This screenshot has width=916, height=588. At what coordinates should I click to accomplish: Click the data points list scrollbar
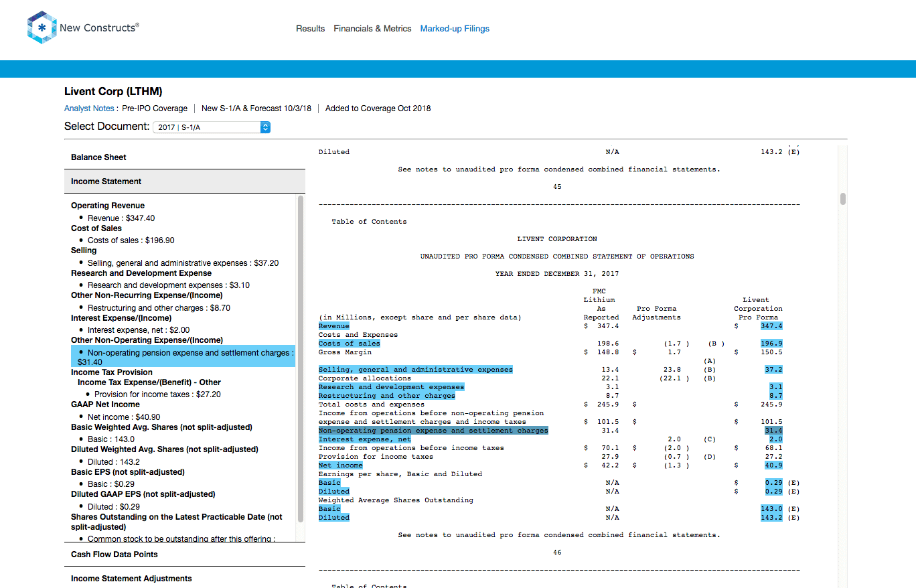301,359
